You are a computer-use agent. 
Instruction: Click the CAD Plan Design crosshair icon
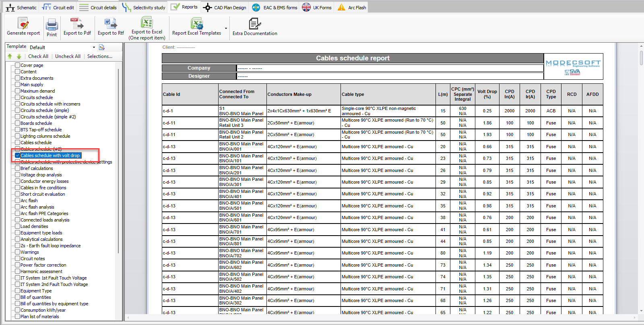[x=207, y=7]
